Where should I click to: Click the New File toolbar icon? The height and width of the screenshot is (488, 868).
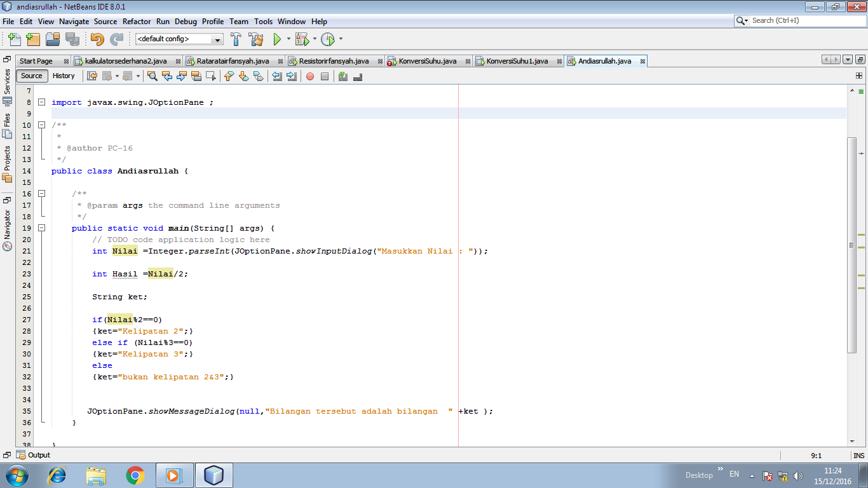click(14, 39)
